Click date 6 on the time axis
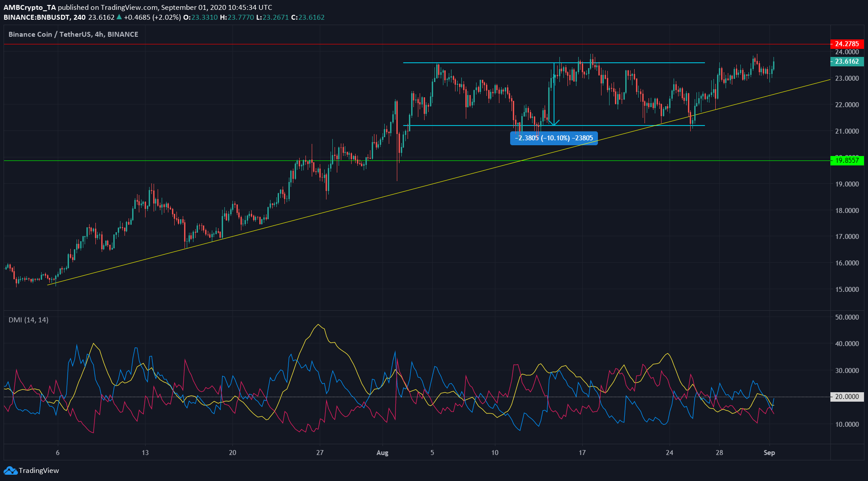 tap(58, 453)
